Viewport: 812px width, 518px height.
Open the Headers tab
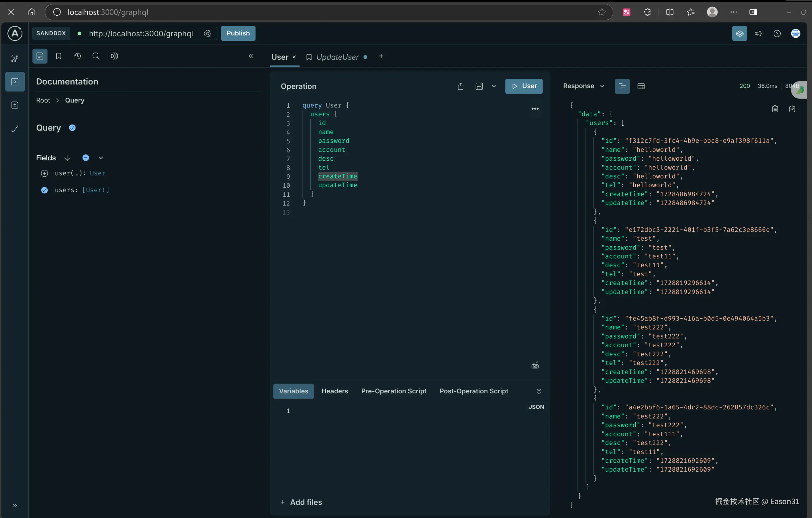click(335, 391)
